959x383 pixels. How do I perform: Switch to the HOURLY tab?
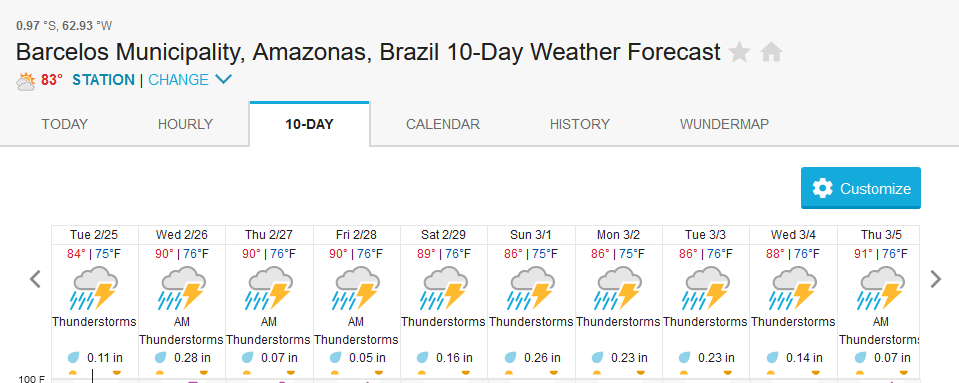[x=185, y=124]
